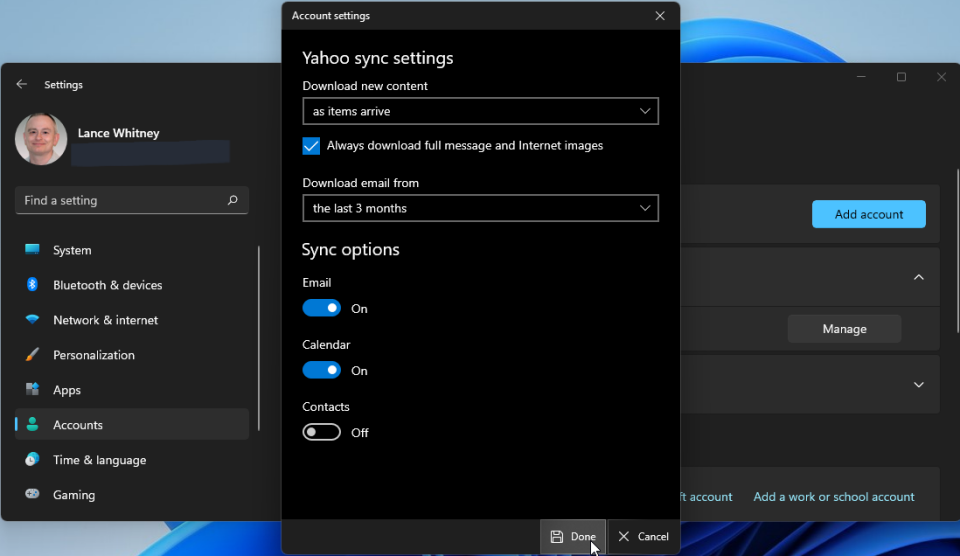Click the search magnifier icon in Settings
This screenshot has width=960, height=556.
(233, 200)
